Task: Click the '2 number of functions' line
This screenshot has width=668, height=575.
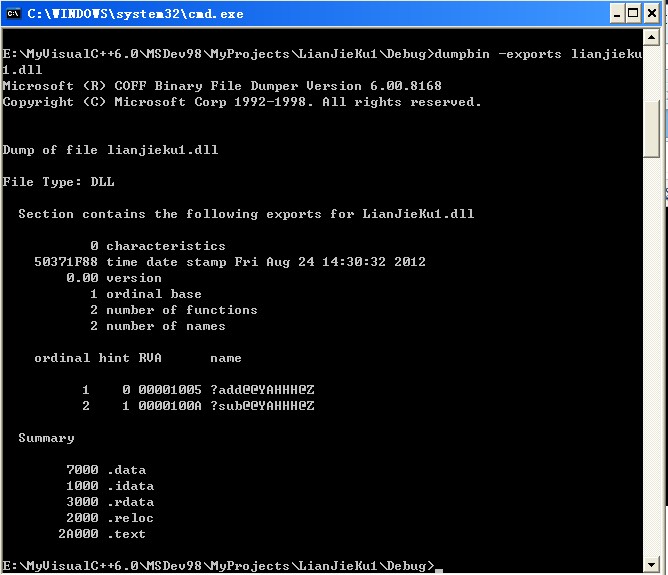Action: [x=174, y=310]
